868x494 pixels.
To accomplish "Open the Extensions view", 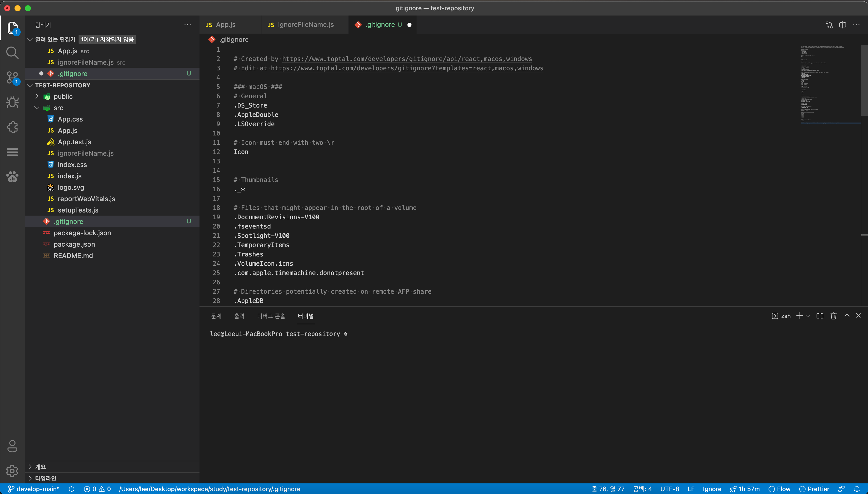I will [x=12, y=127].
